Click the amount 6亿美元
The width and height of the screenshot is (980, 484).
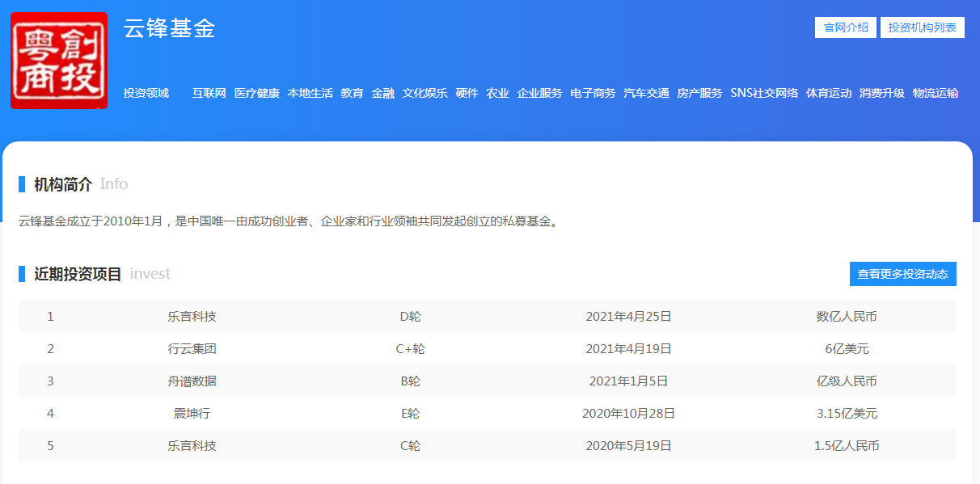click(847, 348)
